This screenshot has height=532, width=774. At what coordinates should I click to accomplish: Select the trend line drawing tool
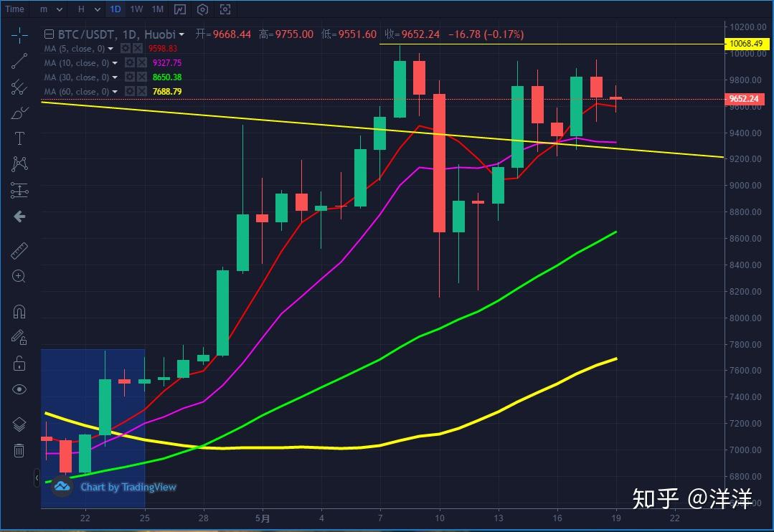point(19,61)
